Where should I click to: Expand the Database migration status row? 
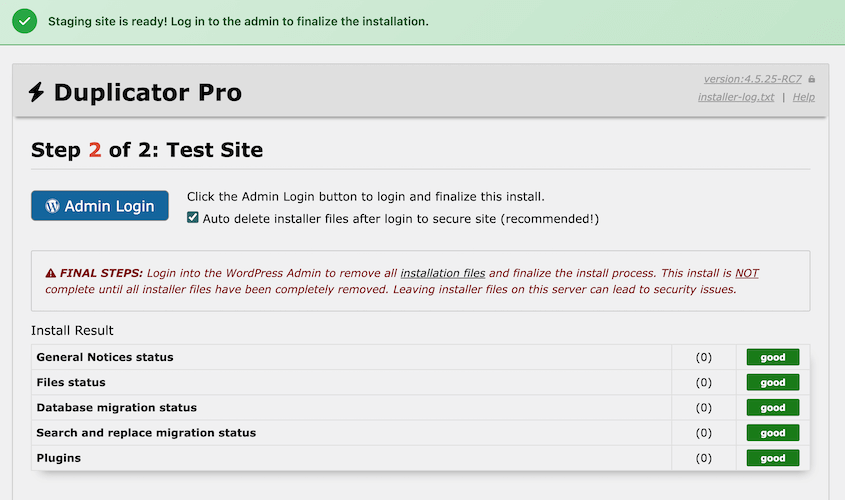116,408
